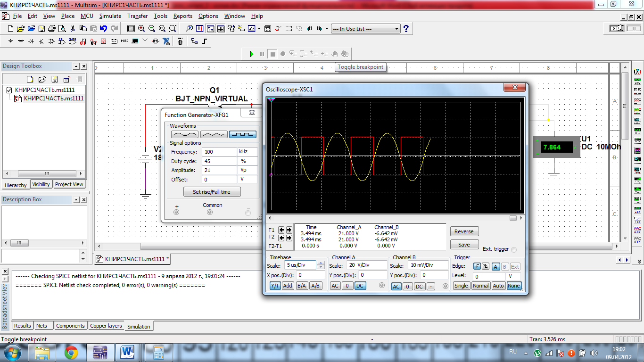Open the Transfer menu

tap(137, 16)
